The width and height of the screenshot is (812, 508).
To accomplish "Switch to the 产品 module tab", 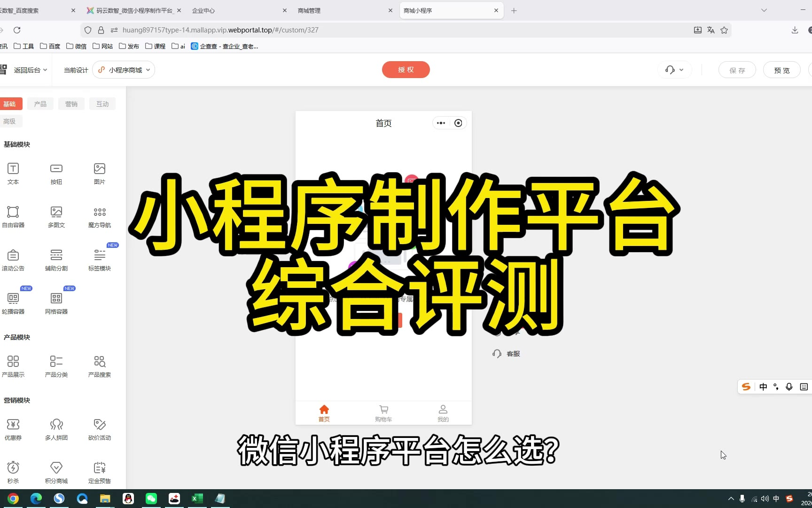I will tap(40, 104).
